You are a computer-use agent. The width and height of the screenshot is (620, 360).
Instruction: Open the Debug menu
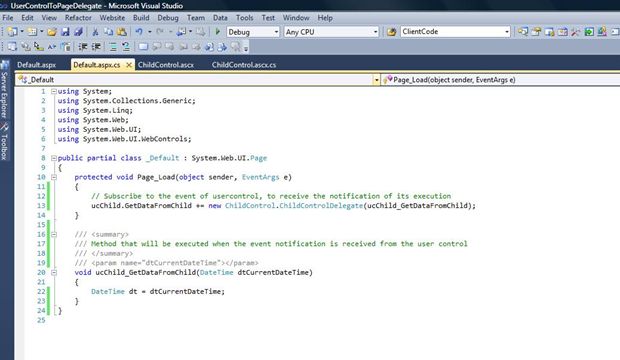click(x=168, y=18)
